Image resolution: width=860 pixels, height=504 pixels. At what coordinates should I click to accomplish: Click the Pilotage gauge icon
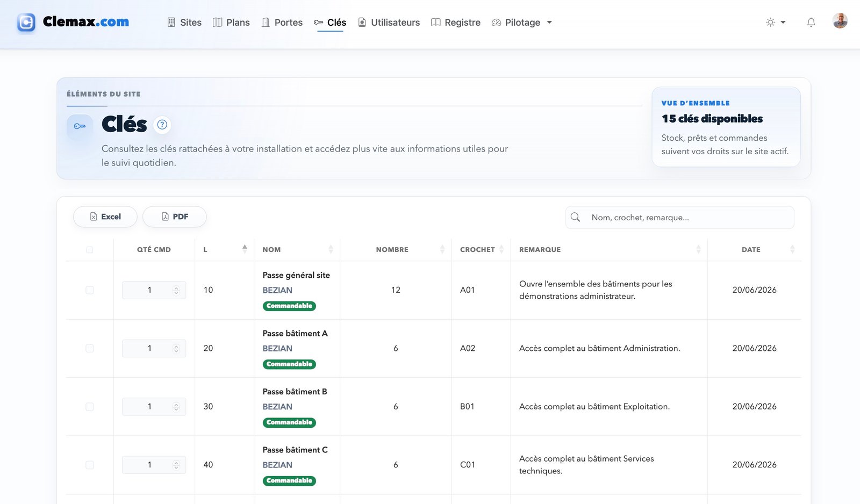(x=496, y=23)
